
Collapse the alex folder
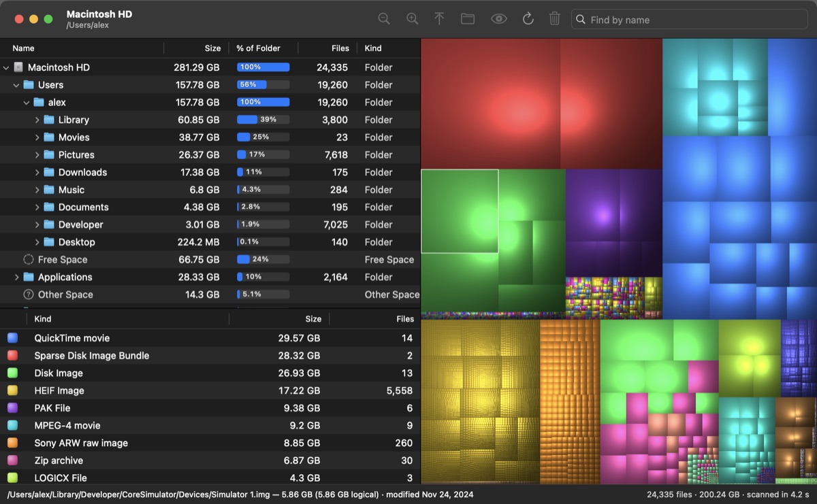coord(27,103)
